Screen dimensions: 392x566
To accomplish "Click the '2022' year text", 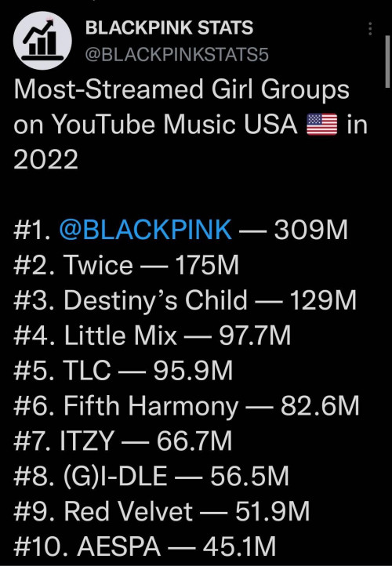I will point(45,159).
